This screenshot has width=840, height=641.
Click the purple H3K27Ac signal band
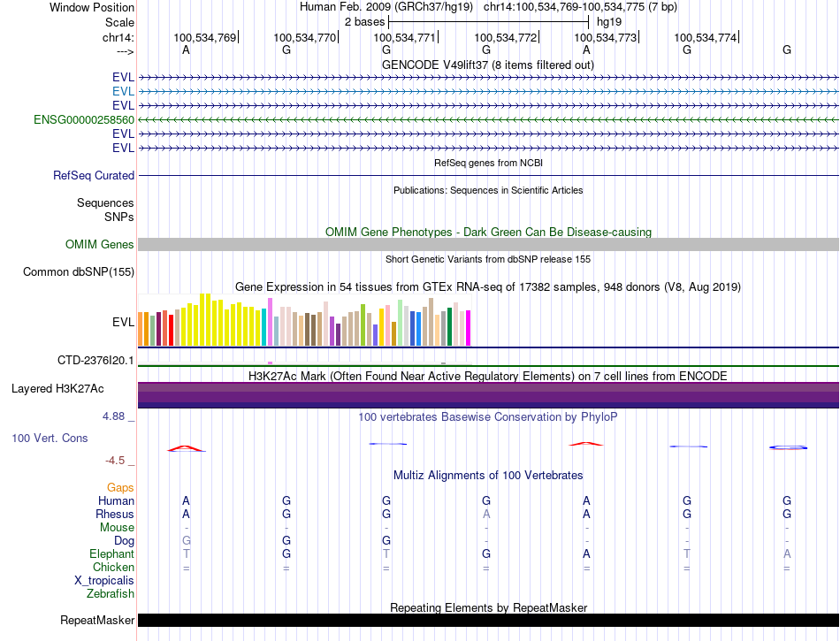[488, 393]
